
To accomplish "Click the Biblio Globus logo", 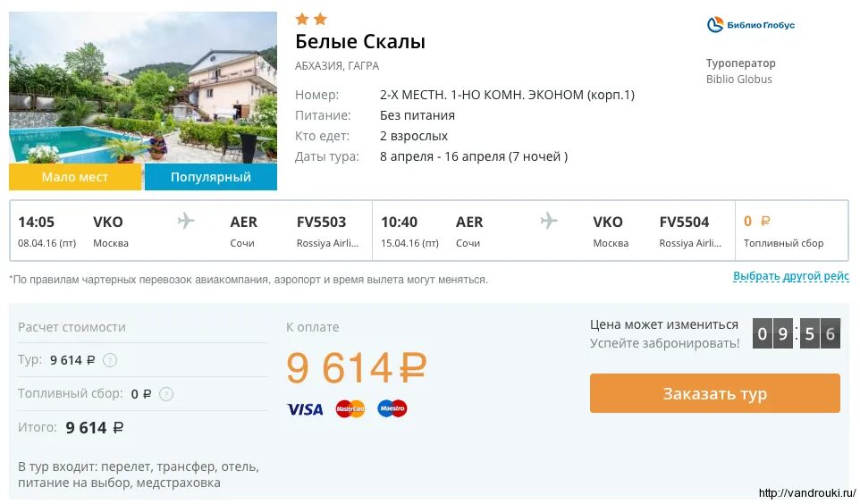I will pos(750,25).
